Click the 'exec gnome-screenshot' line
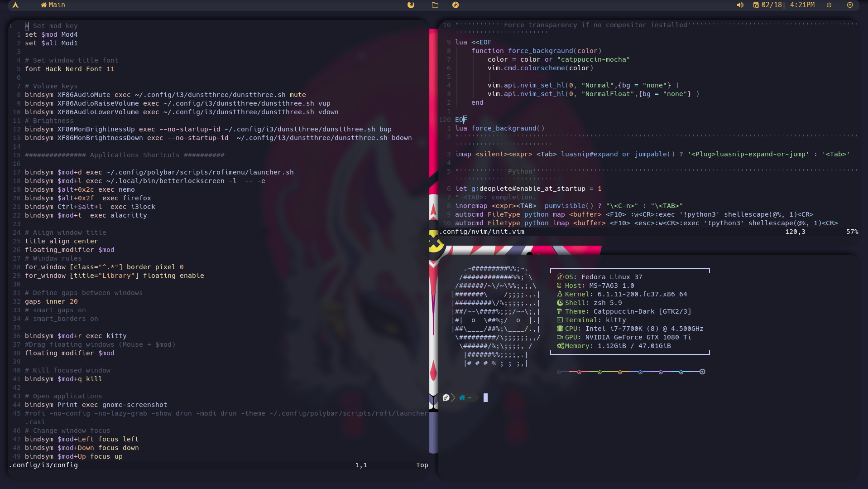Screen dimensions: 868x489 96,405
